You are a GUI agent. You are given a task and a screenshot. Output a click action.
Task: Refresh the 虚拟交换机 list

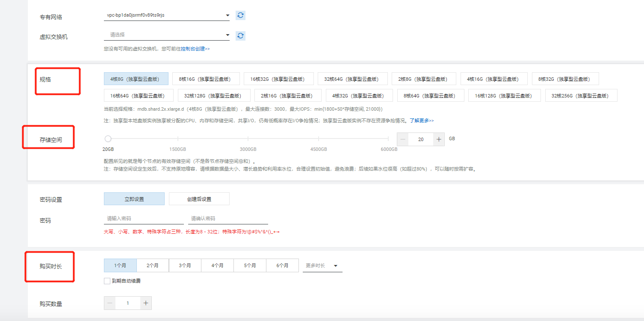241,35
